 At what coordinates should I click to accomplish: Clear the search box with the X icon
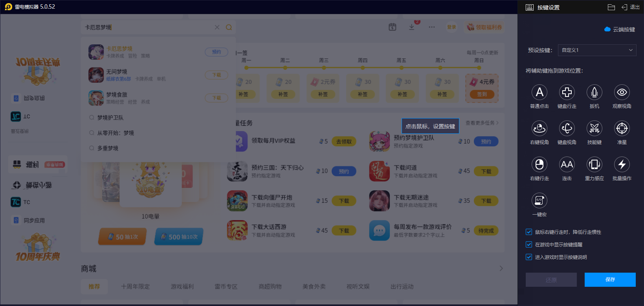[x=217, y=27]
